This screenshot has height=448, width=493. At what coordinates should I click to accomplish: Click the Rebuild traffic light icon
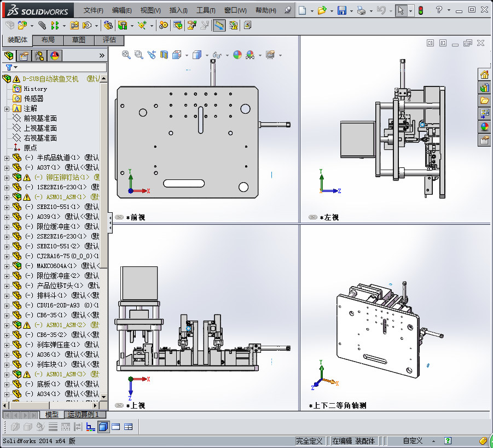(x=421, y=10)
